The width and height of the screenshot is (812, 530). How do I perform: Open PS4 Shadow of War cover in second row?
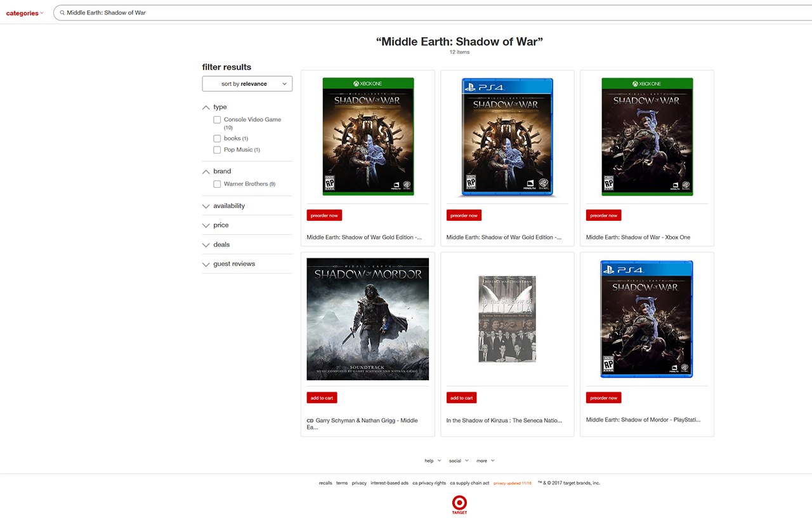(x=647, y=319)
